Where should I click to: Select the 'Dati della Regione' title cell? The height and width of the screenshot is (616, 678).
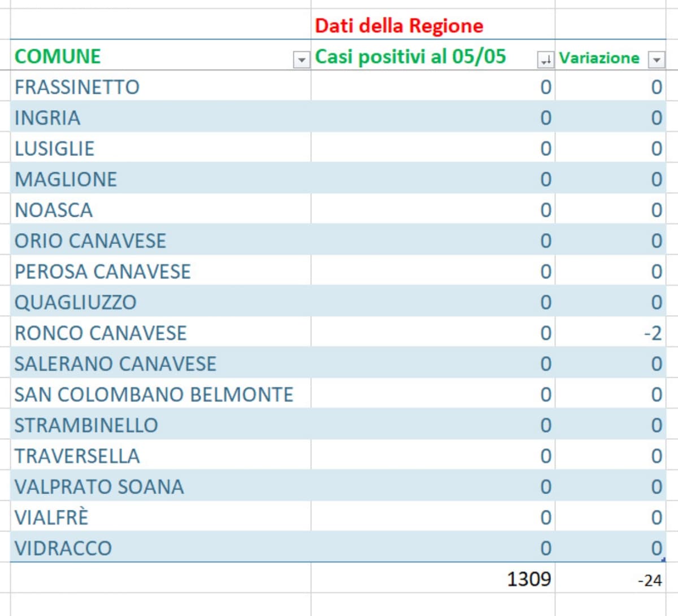pos(398,25)
